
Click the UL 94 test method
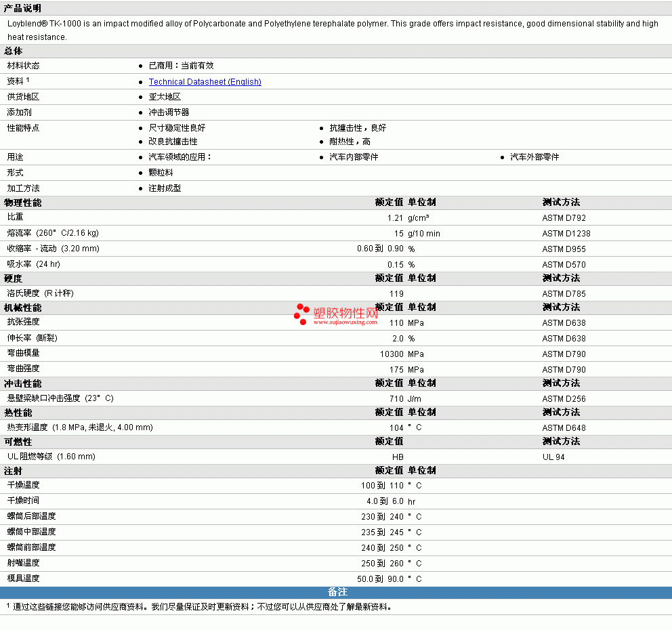point(553,457)
